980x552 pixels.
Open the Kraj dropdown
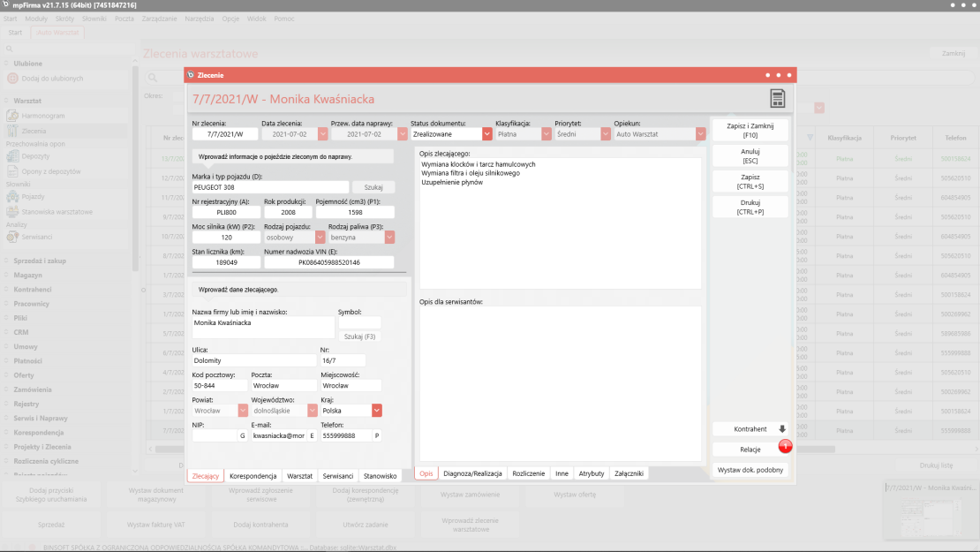(x=376, y=411)
